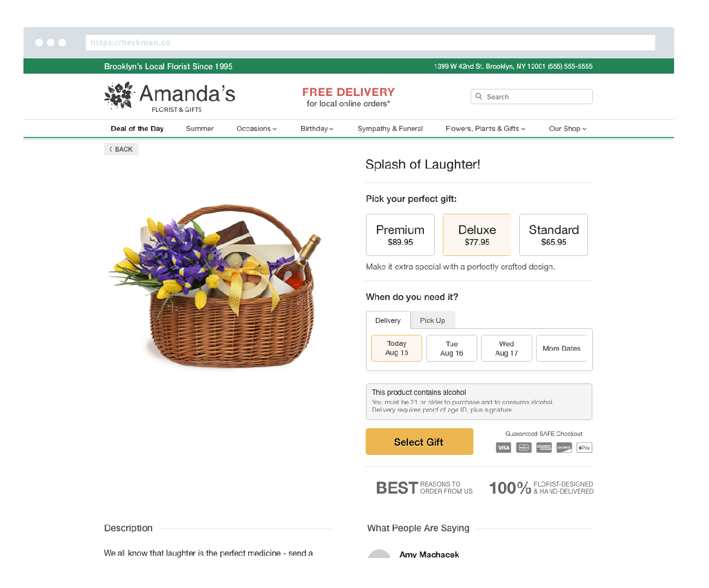Focus the Search input field
Viewport: 709px width, 588px height.
(x=532, y=97)
